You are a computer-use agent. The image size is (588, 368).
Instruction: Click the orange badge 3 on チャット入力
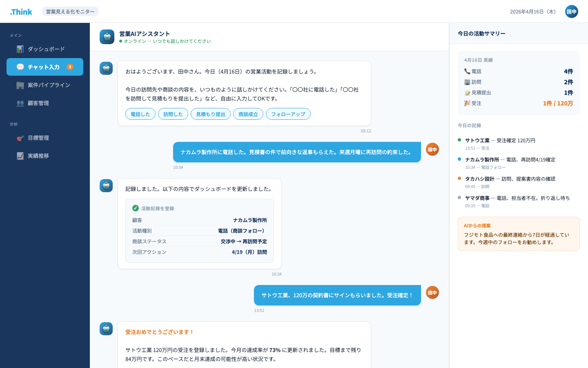[70, 67]
